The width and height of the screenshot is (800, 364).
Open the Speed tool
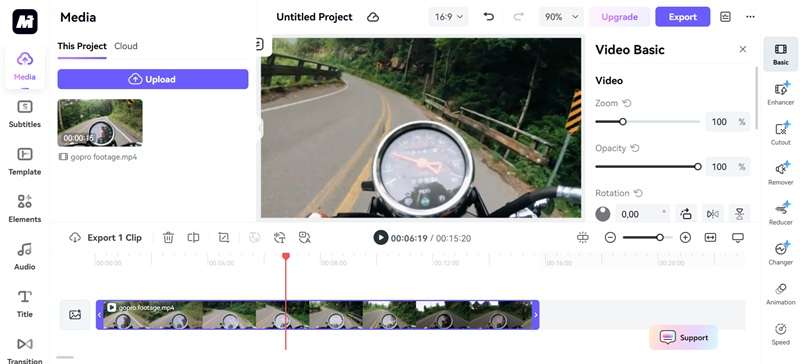click(x=780, y=334)
